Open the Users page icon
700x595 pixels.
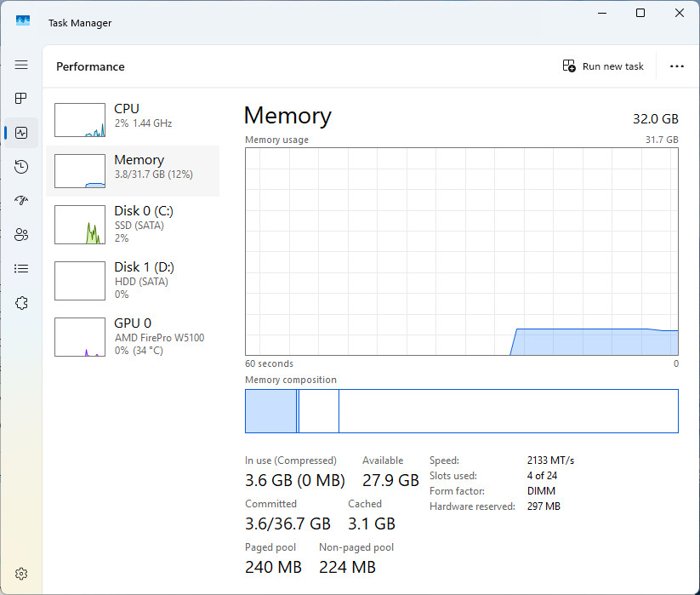[21, 234]
